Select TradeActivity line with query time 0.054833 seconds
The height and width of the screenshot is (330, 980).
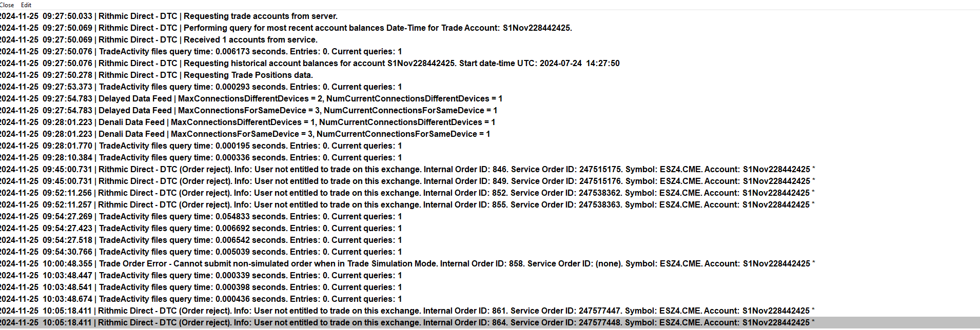tap(205, 217)
